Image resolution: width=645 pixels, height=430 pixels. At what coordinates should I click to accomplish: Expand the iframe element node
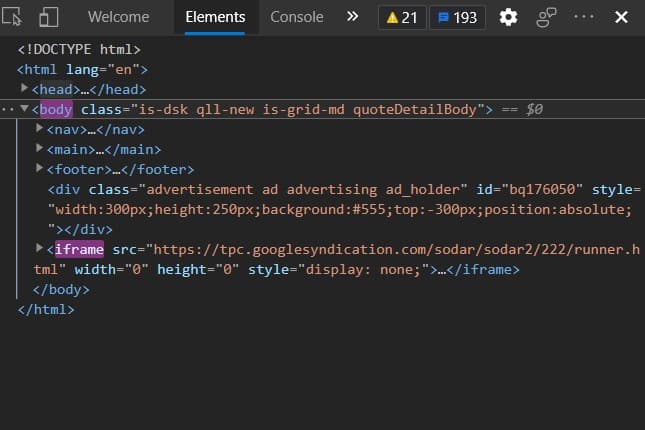tap(39, 249)
